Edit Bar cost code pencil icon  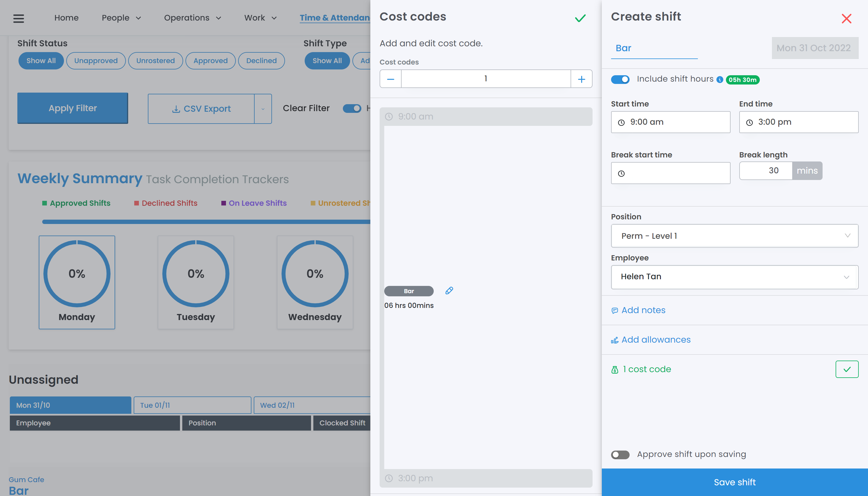point(449,291)
